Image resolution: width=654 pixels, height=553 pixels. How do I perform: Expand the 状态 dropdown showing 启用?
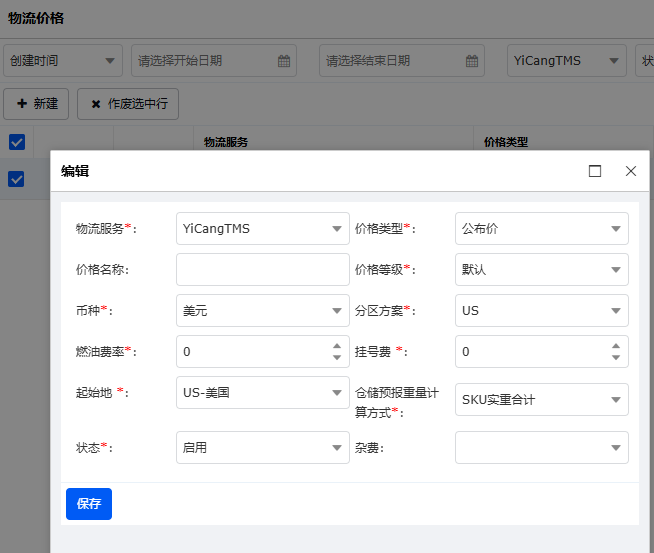(x=337, y=448)
